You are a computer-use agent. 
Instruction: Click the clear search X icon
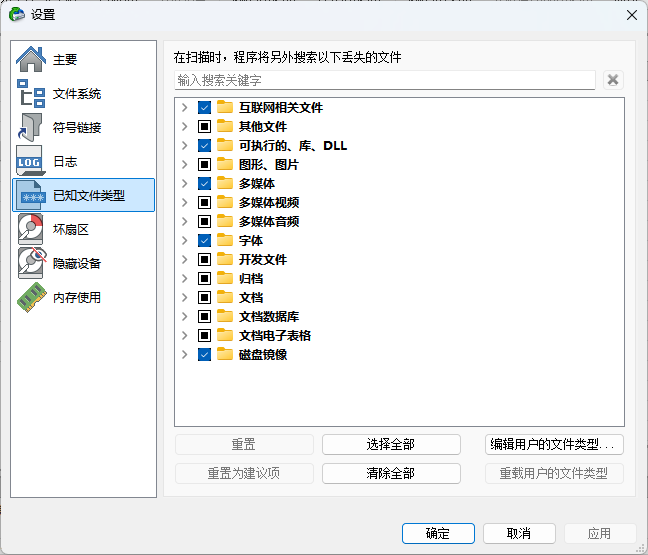613,80
